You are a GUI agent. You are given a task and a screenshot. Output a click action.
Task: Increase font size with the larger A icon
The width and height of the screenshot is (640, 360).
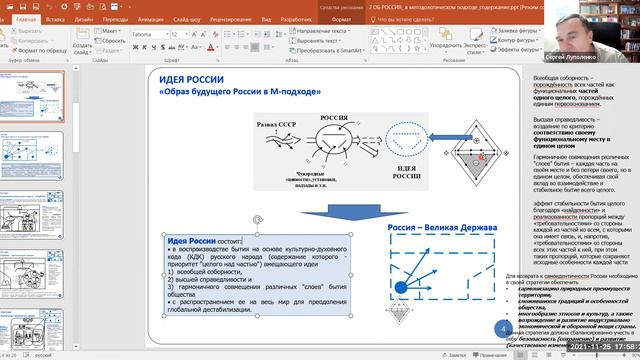click(194, 34)
